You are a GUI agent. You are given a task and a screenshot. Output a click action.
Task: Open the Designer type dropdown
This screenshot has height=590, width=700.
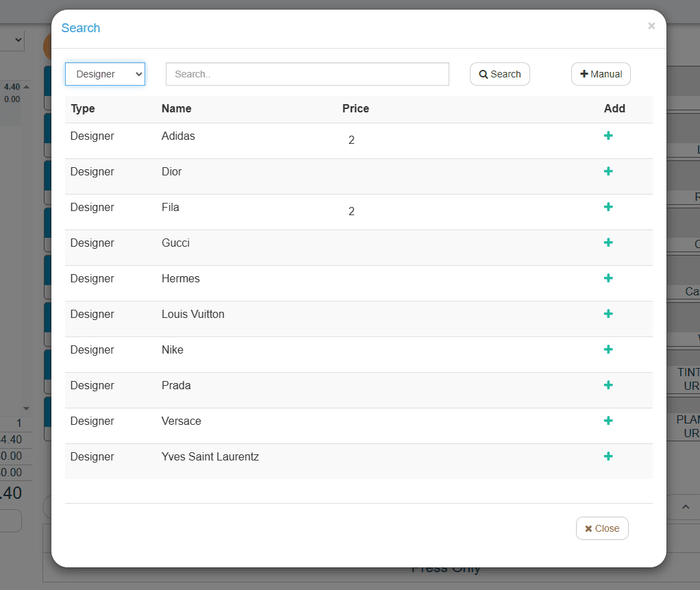[105, 74]
